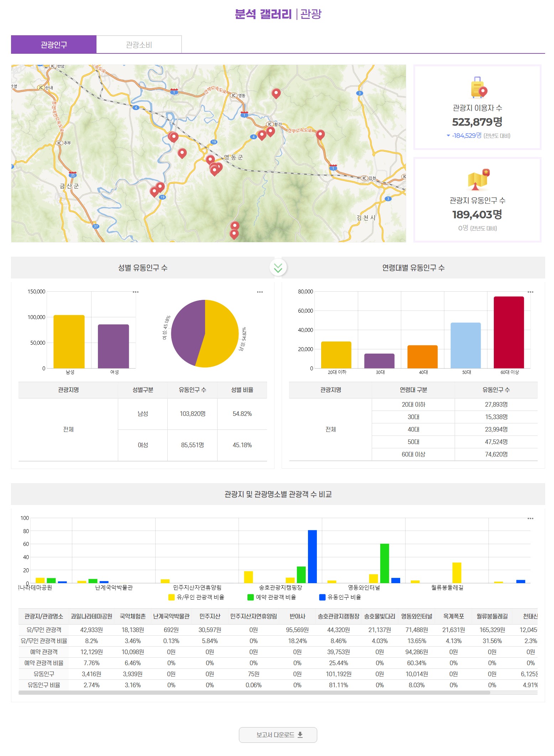Click the topmost red map pin north of 황간
This screenshot has height=756, width=554.
[x=276, y=93]
